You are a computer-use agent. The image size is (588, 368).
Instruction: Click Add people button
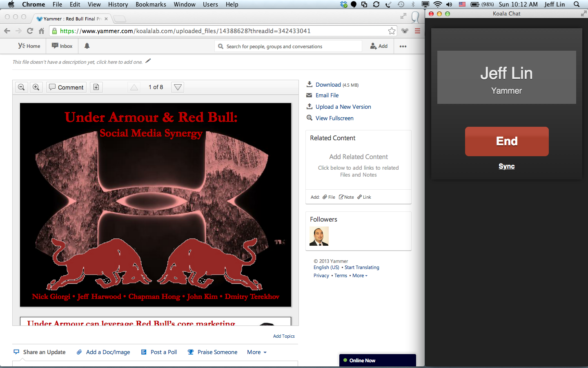(379, 46)
